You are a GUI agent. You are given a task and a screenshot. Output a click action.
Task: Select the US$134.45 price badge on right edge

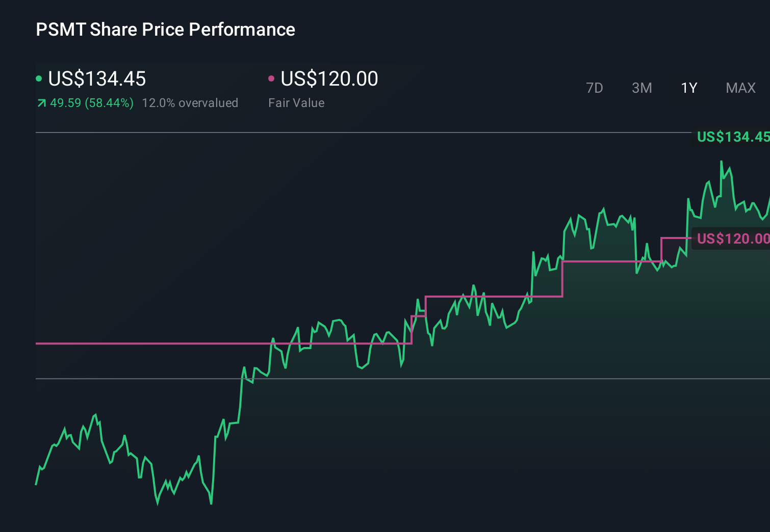pos(732,137)
